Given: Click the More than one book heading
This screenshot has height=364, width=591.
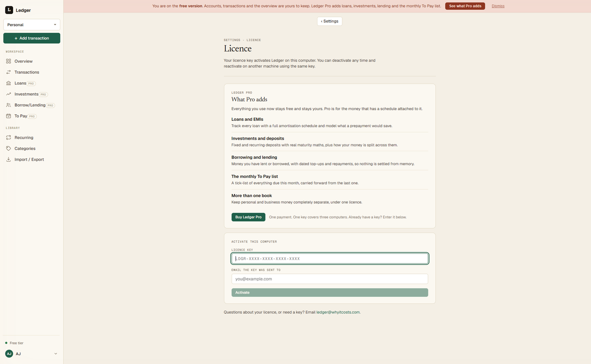Looking at the screenshot, I should coord(252,196).
